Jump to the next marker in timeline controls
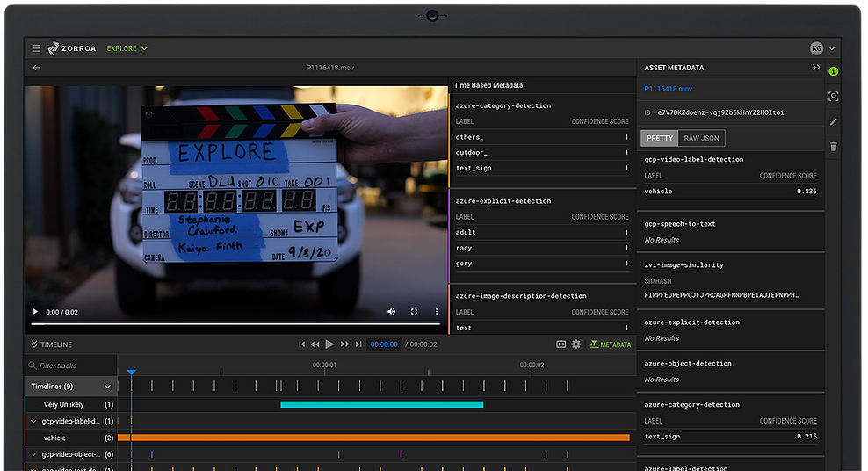Viewport: 868px width, 471px height. click(358, 344)
